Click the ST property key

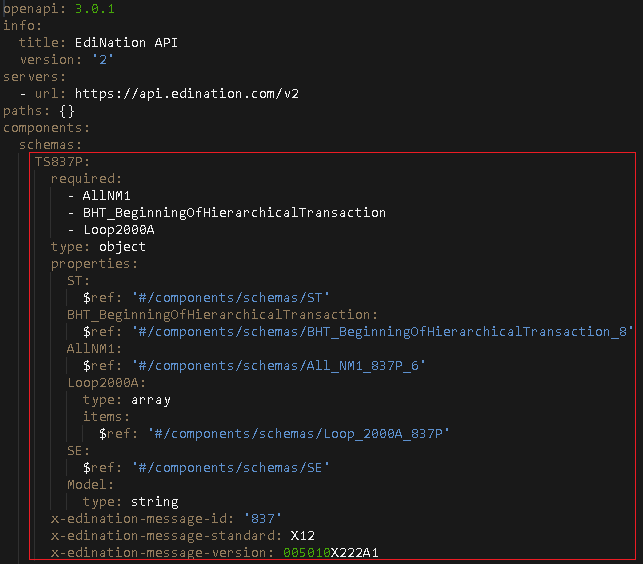pyautogui.click(x=78, y=281)
